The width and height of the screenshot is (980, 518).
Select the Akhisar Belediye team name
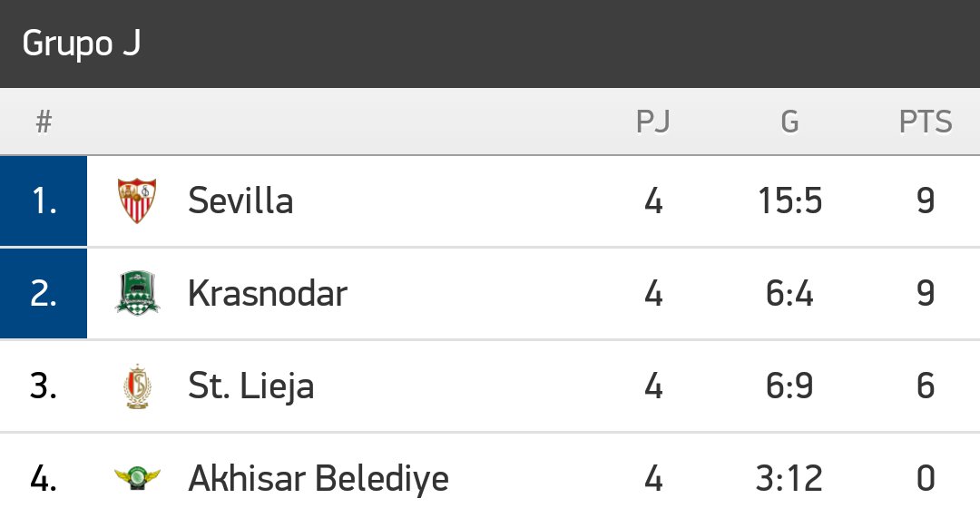(318, 478)
